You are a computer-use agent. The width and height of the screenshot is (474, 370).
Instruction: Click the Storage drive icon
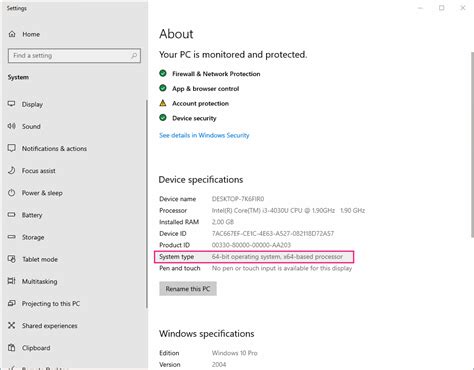[x=12, y=237]
